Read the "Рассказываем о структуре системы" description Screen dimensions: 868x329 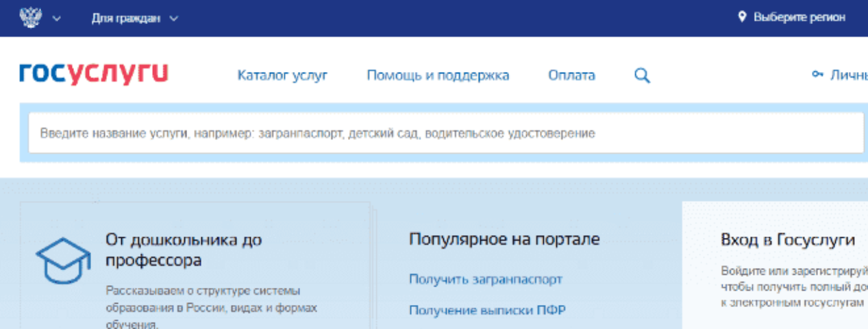point(212,308)
